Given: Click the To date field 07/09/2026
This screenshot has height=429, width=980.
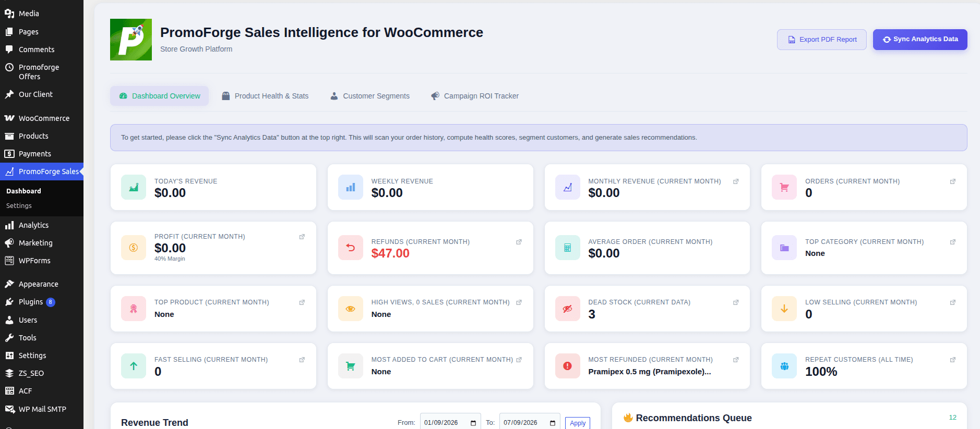Looking at the screenshot, I should coord(530,422).
